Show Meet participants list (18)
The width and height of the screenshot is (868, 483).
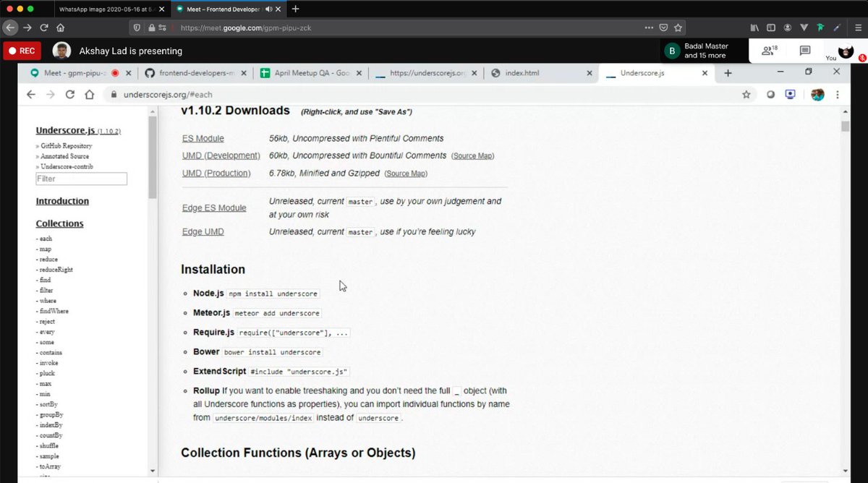coord(770,51)
